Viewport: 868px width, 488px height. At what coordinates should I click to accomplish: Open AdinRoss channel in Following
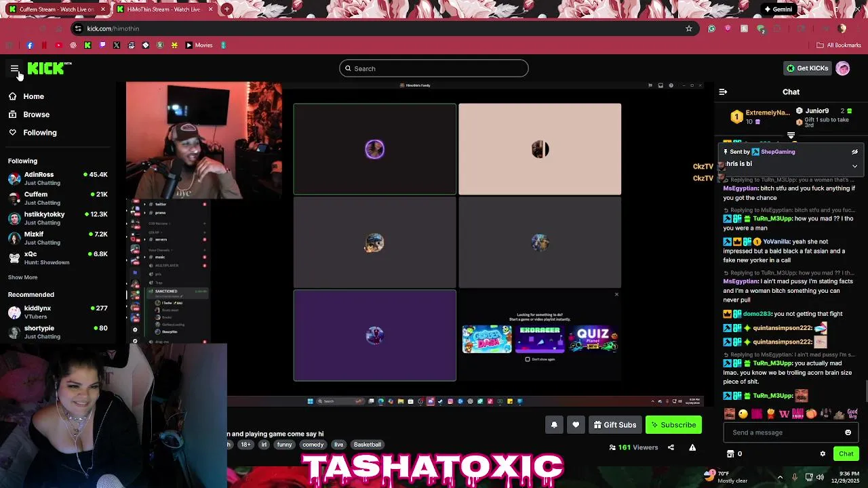58,178
